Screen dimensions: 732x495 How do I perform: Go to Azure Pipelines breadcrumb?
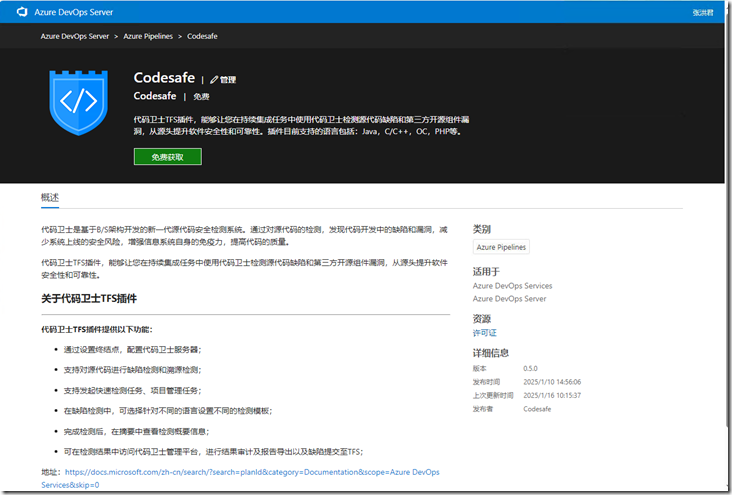point(148,36)
